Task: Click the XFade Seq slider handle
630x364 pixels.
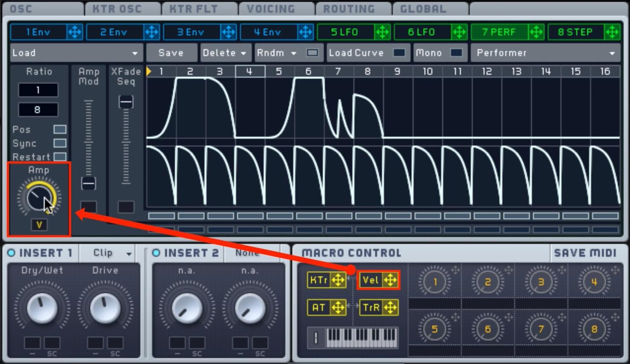Action: [x=126, y=102]
